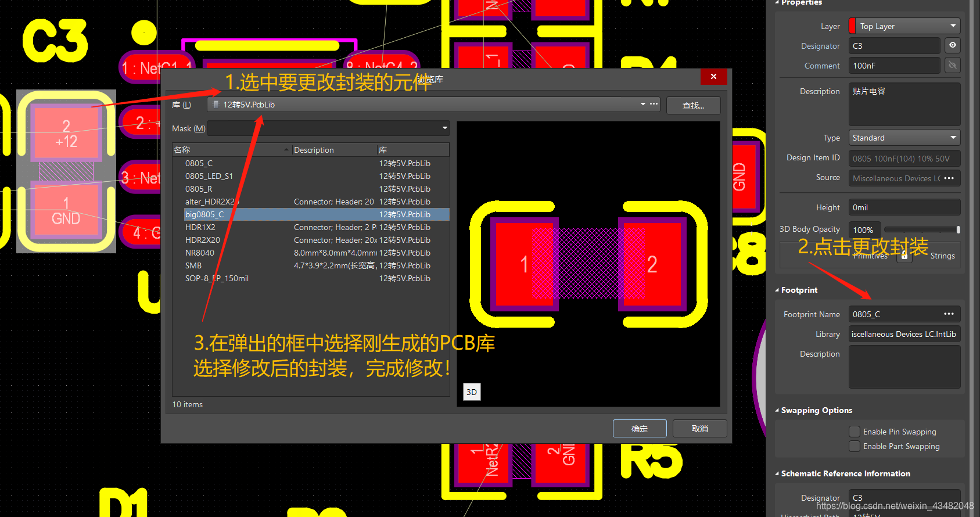Open Type dropdown showing Standard

pyautogui.click(x=904, y=138)
